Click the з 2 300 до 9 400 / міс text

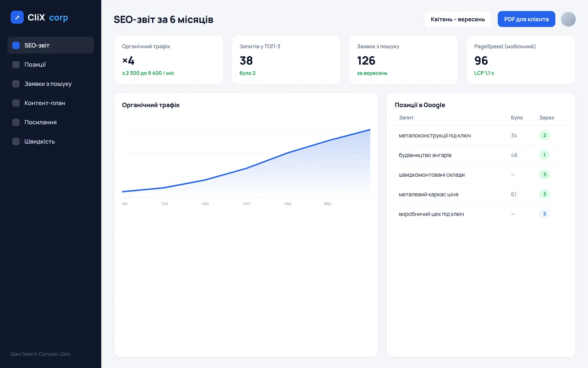point(148,73)
